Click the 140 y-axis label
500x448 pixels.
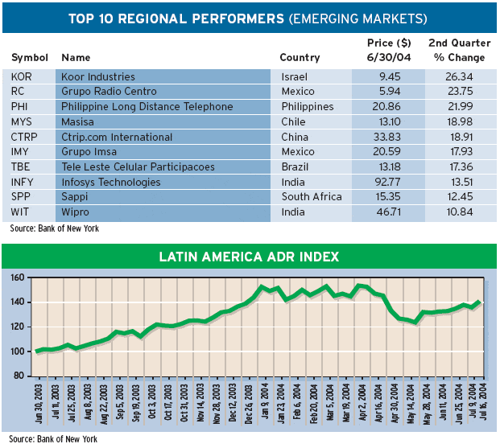click(17, 302)
